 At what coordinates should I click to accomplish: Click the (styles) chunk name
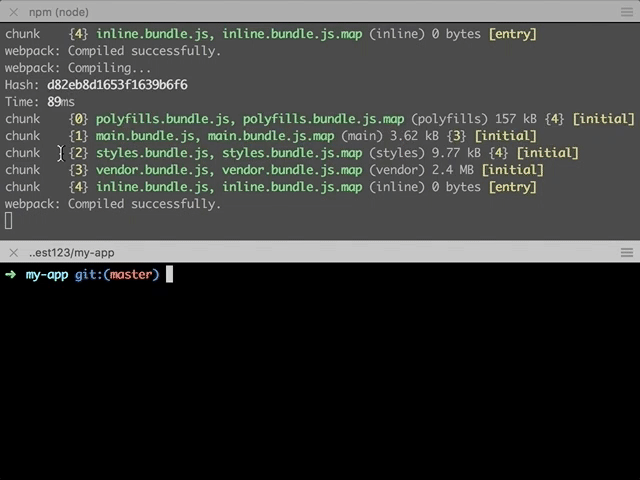pos(397,153)
